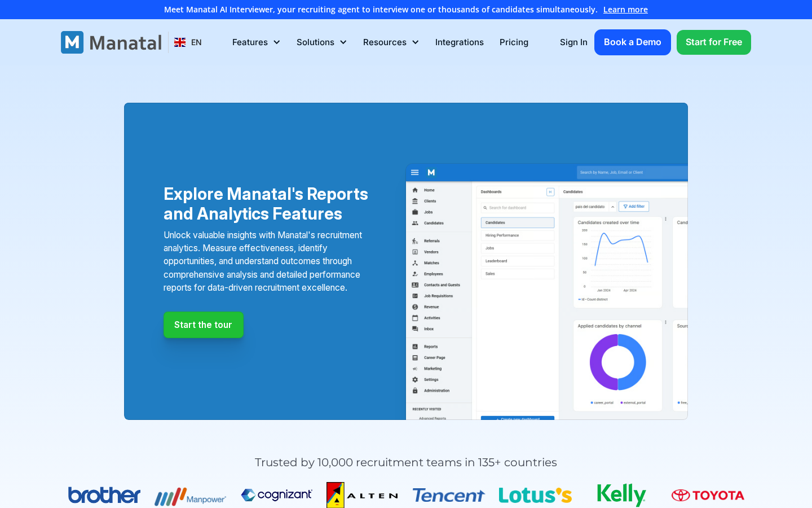
Task: Open the Referrals icon in the sidebar
Action: pos(415,241)
